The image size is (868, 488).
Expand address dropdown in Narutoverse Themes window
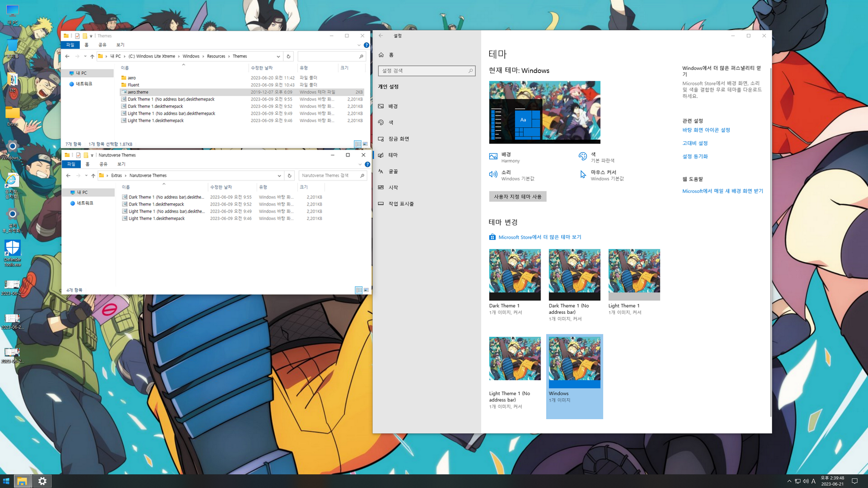279,176
